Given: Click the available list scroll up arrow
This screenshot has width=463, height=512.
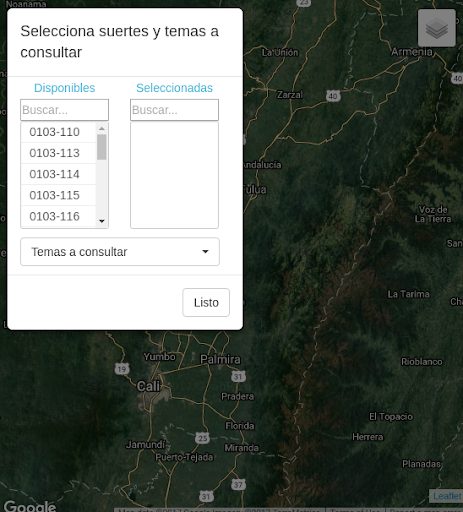Looking at the screenshot, I should pyautogui.click(x=102, y=128).
